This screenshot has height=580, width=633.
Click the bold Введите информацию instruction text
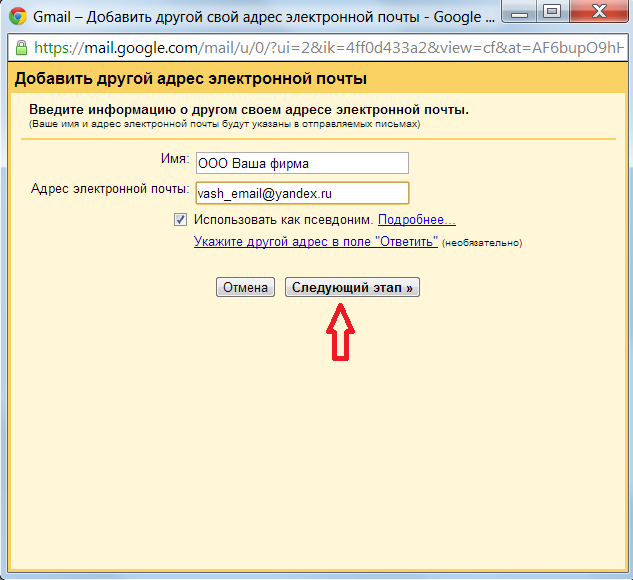click(249, 109)
